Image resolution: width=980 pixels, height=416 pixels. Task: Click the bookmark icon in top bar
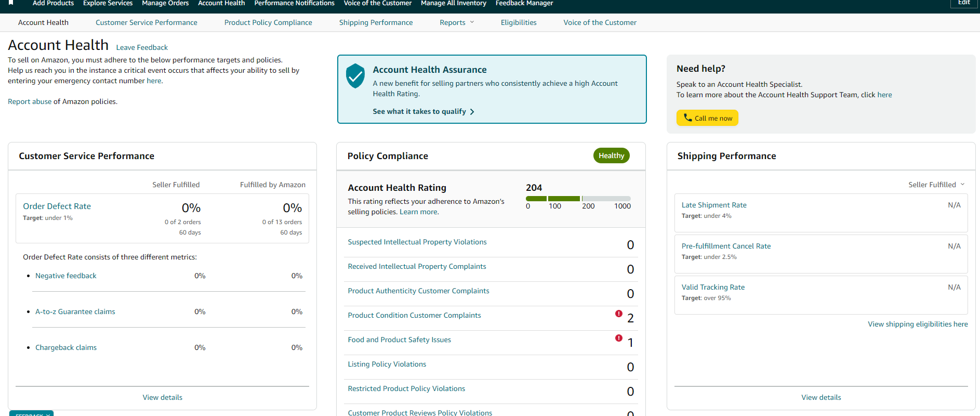[11, 3]
